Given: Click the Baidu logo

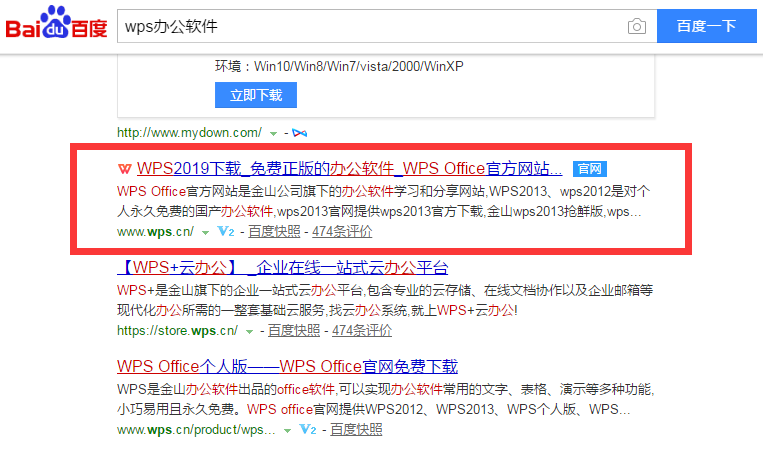Looking at the screenshot, I should click(x=56, y=23).
